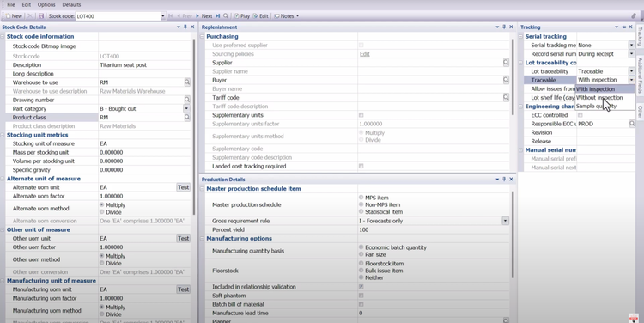The width and height of the screenshot is (644, 323).
Task: Select Sample quantity from the list
Action: tap(605, 106)
